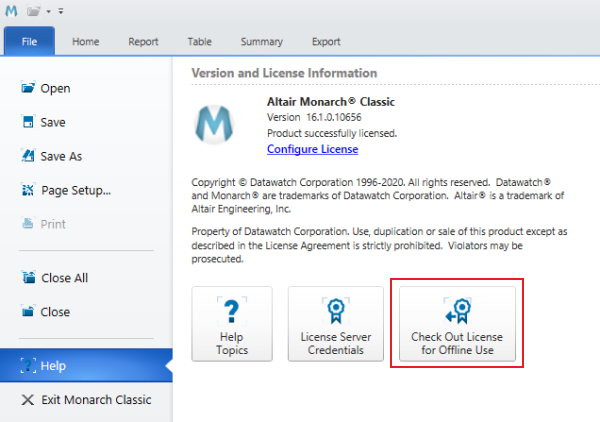Open the Table tab
Viewport: 600px width, 422px height.
coord(199,41)
